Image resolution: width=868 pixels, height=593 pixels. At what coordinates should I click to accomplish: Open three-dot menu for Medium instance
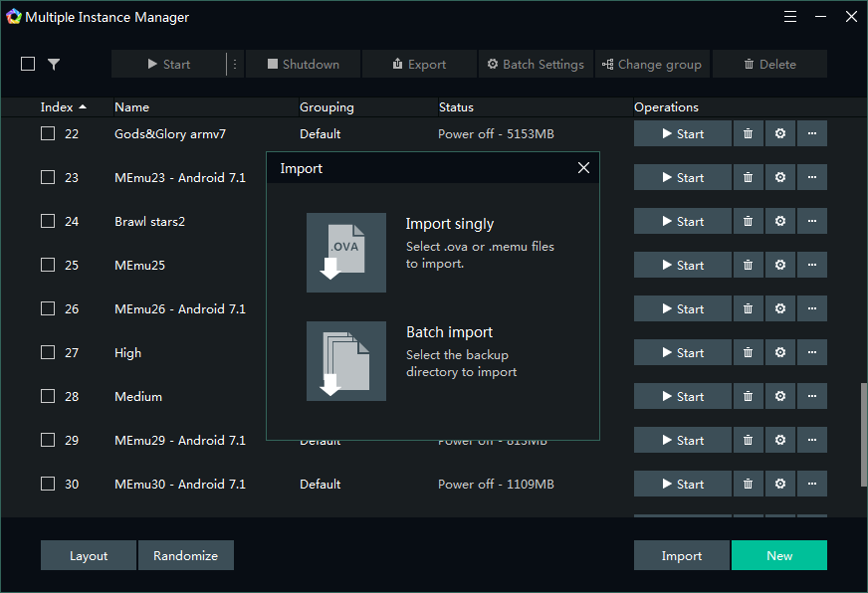(x=812, y=397)
